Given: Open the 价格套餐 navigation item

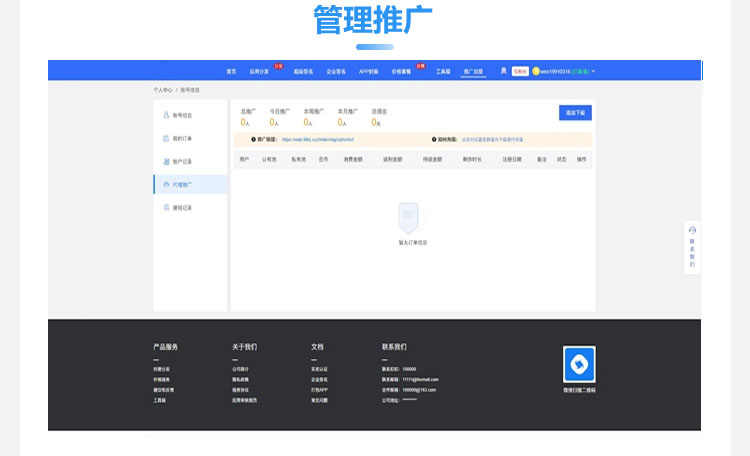Looking at the screenshot, I should [401, 71].
